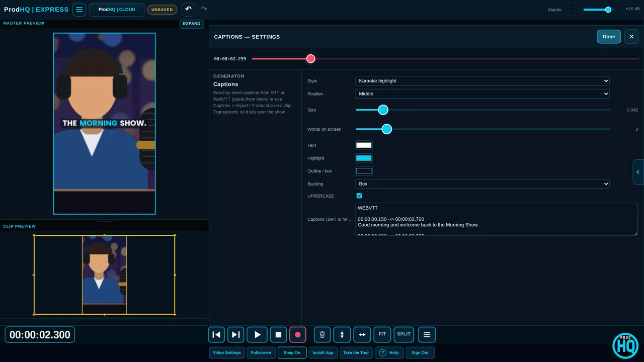Undo the last action
Screen dimensions: 644x362
[x=188, y=9]
